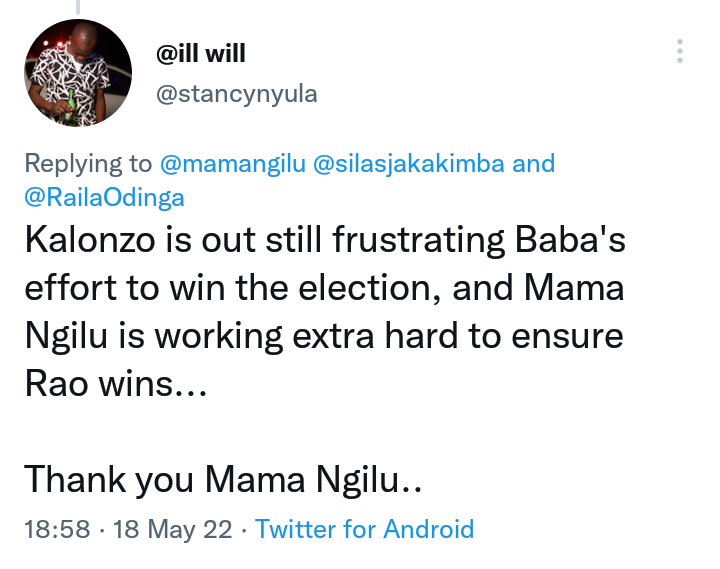Visit the @stancynyula handle profile
Image resolution: width=720 pixels, height=569 pixels.
point(236,94)
